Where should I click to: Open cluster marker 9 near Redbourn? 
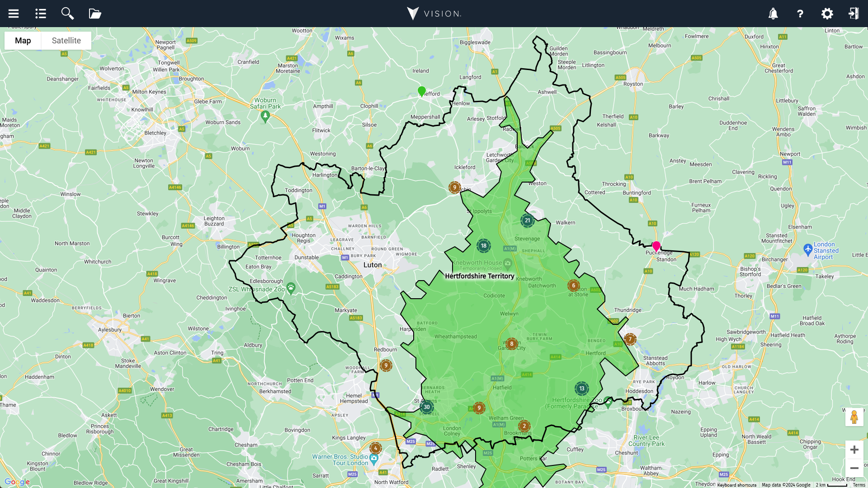point(386,366)
